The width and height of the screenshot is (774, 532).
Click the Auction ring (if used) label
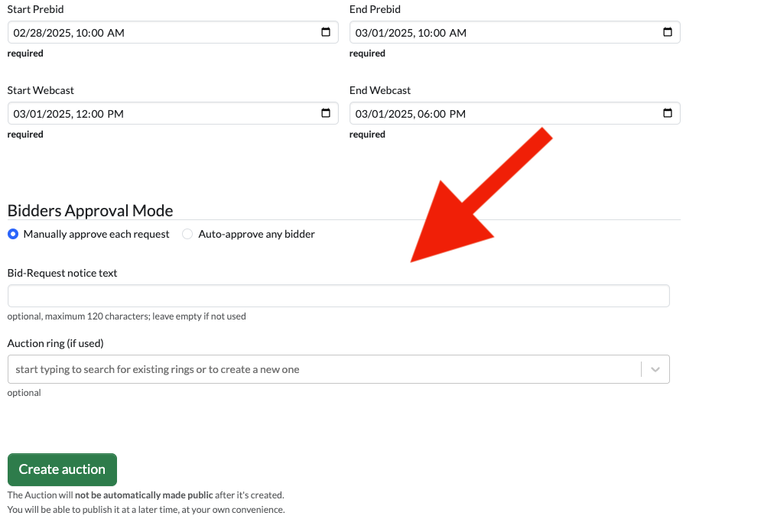coord(55,343)
